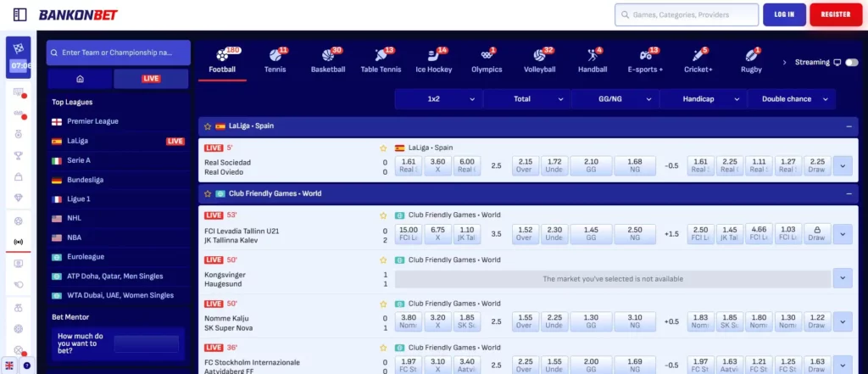Click the checkered flag icon in left rail
Viewport: 868px width, 374px height.
tap(19, 48)
